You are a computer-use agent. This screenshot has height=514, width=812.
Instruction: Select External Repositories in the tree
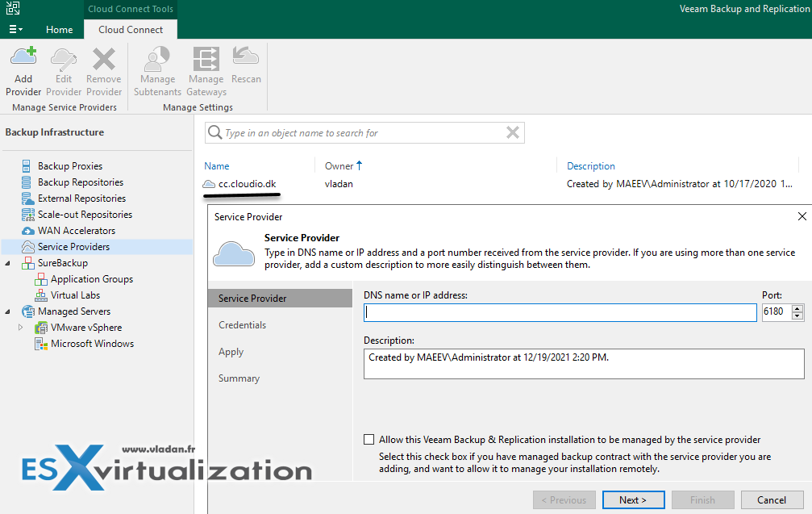point(81,198)
